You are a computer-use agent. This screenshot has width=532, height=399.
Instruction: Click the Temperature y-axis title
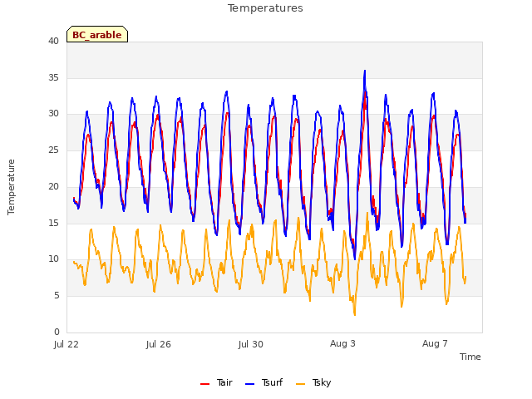tap(11, 187)
